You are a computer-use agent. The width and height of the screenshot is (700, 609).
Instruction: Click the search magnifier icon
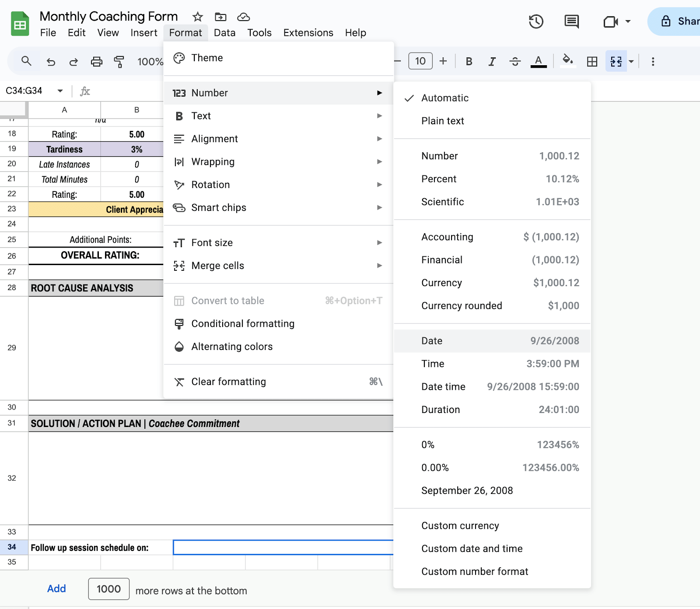coord(26,61)
